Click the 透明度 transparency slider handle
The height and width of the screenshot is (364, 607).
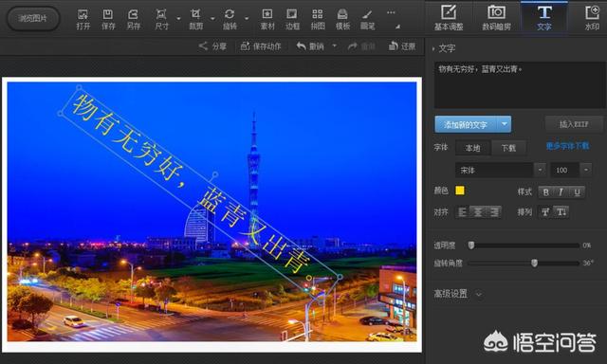tap(471, 246)
